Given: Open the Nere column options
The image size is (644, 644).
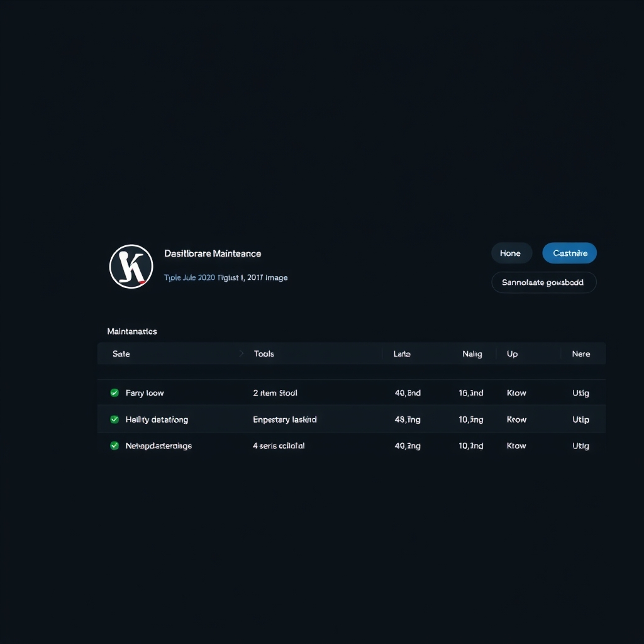Looking at the screenshot, I should pos(581,353).
